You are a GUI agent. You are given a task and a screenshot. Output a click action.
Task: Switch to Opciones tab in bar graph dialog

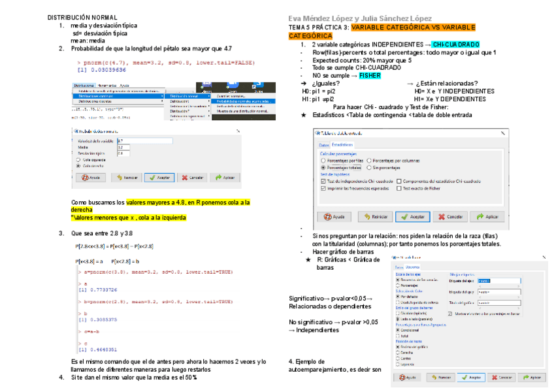coord(412,267)
